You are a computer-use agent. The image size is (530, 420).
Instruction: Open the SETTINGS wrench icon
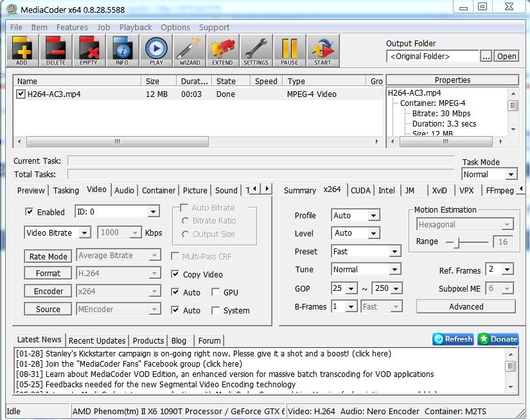[x=256, y=51]
